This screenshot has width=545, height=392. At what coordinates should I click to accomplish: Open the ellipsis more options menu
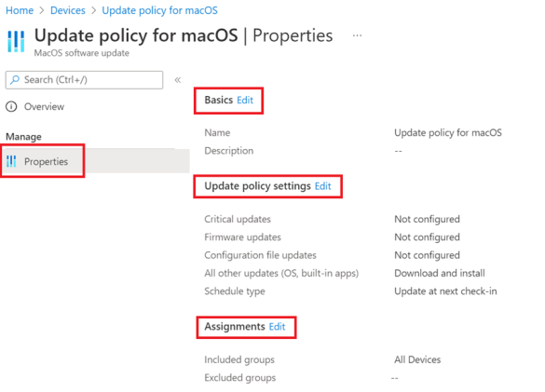tap(357, 35)
